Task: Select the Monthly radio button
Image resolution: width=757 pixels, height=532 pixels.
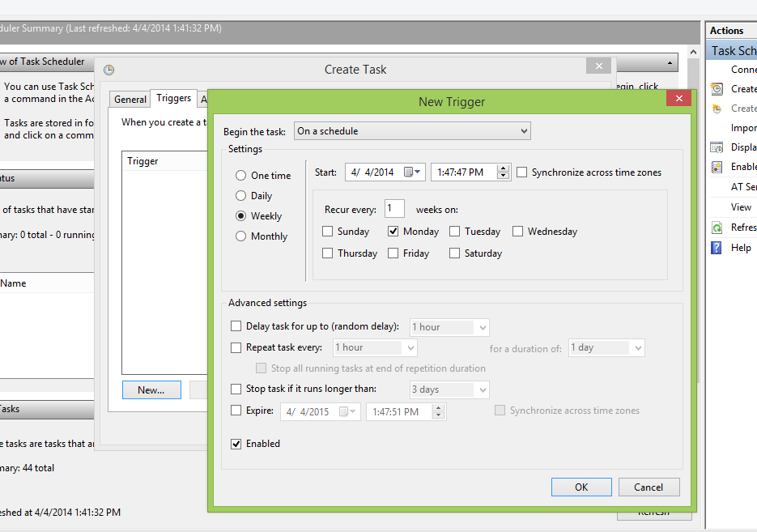Action: pyautogui.click(x=240, y=236)
